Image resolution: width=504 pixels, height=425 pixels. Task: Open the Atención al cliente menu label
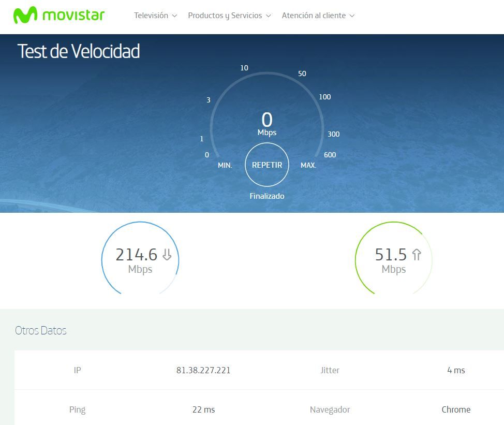click(x=313, y=16)
